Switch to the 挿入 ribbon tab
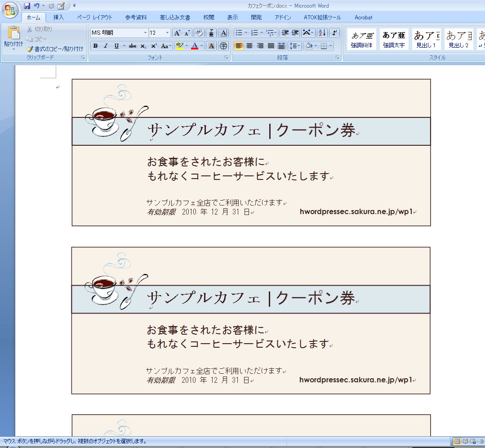485x448 pixels. click(x=58, y=18)
